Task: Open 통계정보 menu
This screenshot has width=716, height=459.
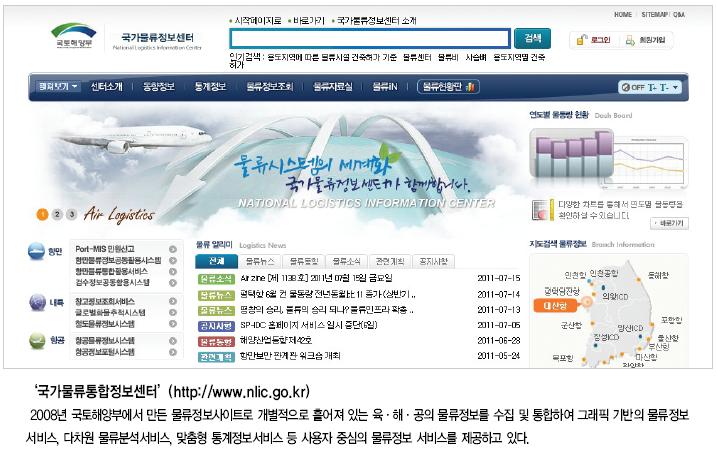Action: pos(211,86)
